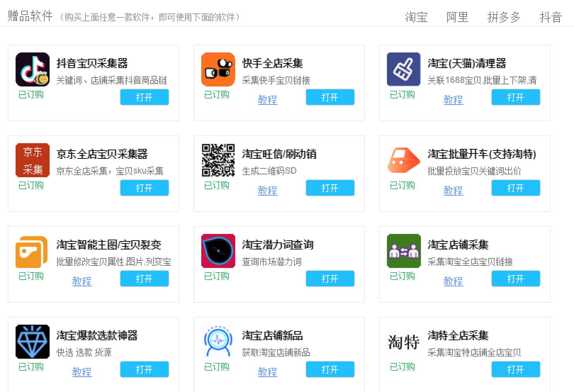The height and width of the screenshot is (392, 574).
Task: View 教程 link for 淘宝旺信/刷动销
Action: pos(268,191)
